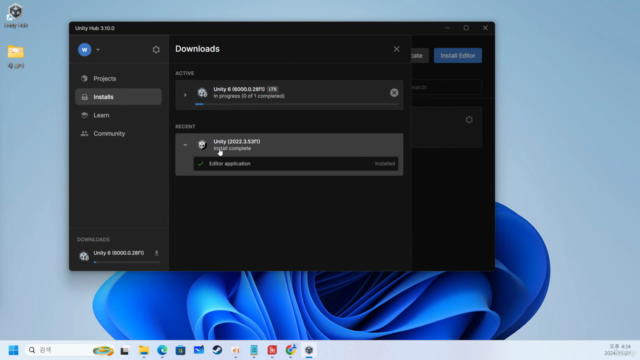Screen dimensions: 640x360
Task: Click the Locate button behind panel
Action: click(x=420, y=56)
